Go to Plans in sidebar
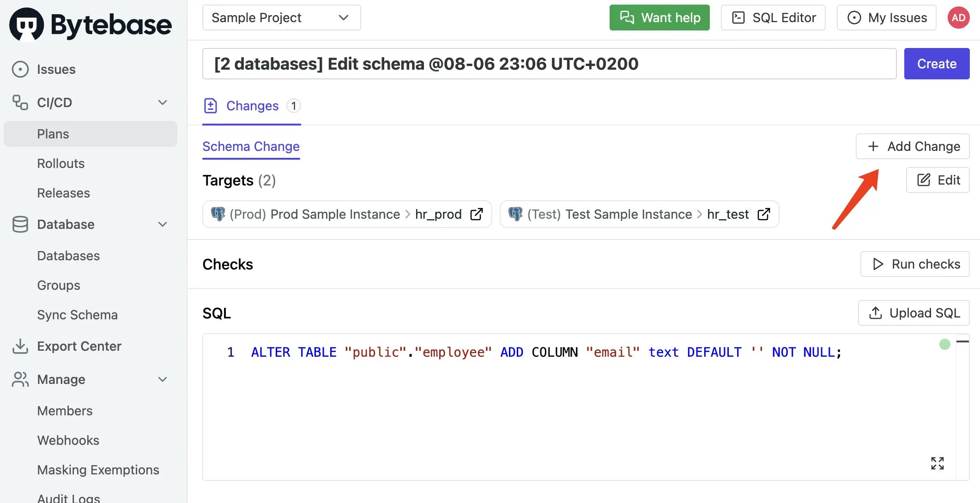The image size is (980, 503). pos(91,134)
